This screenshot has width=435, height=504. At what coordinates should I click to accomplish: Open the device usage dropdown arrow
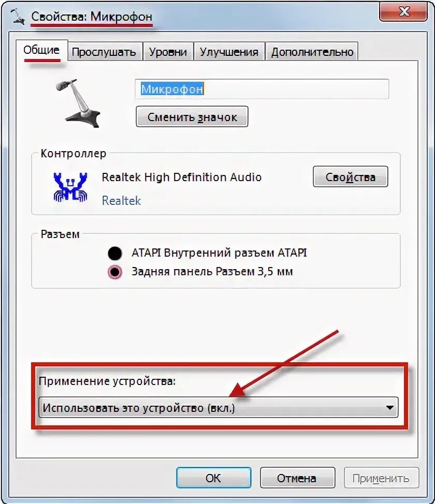(389, 408)
